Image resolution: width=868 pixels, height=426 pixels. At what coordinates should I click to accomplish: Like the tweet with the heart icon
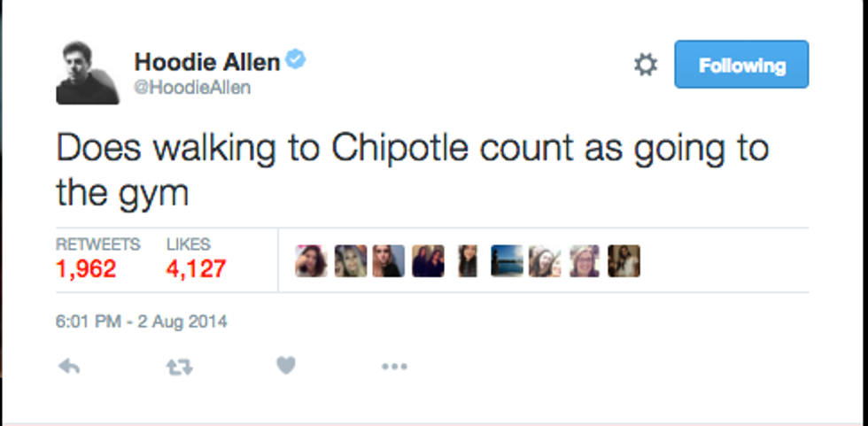285,365
